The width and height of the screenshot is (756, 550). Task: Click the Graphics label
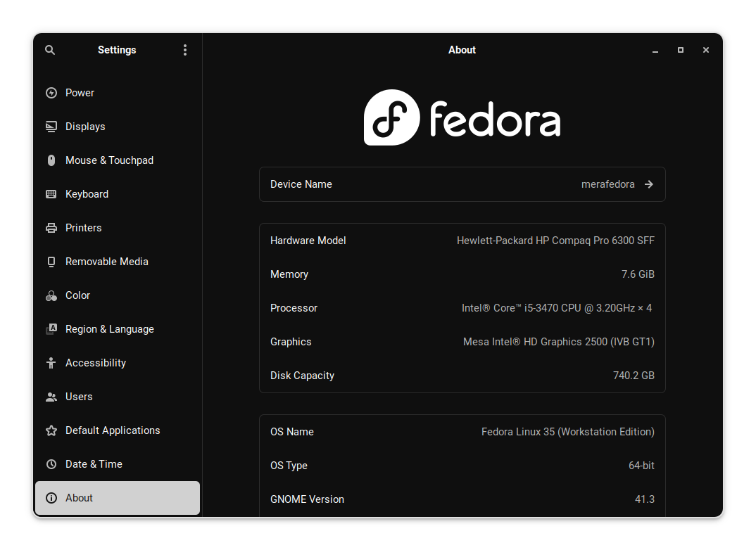tap(291, 342)
